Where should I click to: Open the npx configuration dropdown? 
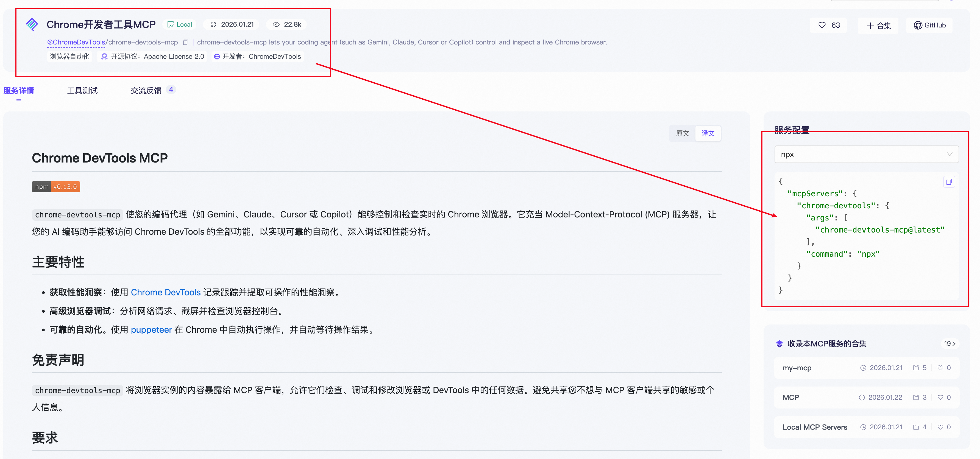tap(866, 154)
